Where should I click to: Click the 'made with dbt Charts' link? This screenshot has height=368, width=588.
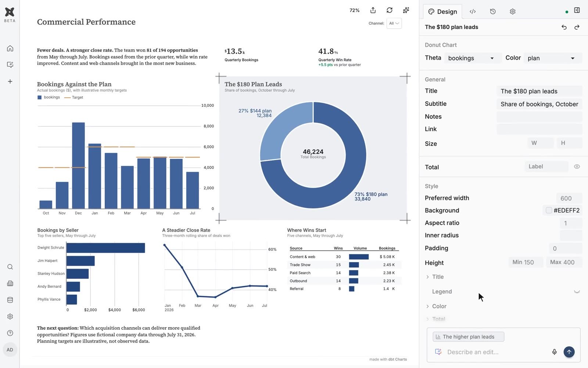tap(388, 360)
